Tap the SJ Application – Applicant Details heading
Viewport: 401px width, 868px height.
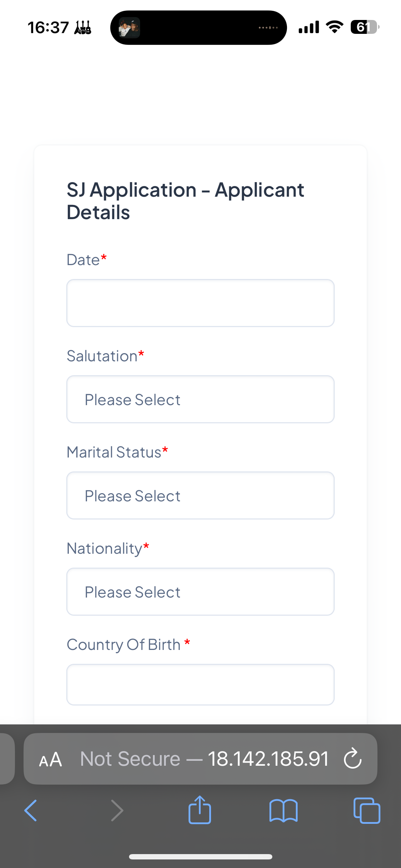pyautogui.click(x=185, y=201)
